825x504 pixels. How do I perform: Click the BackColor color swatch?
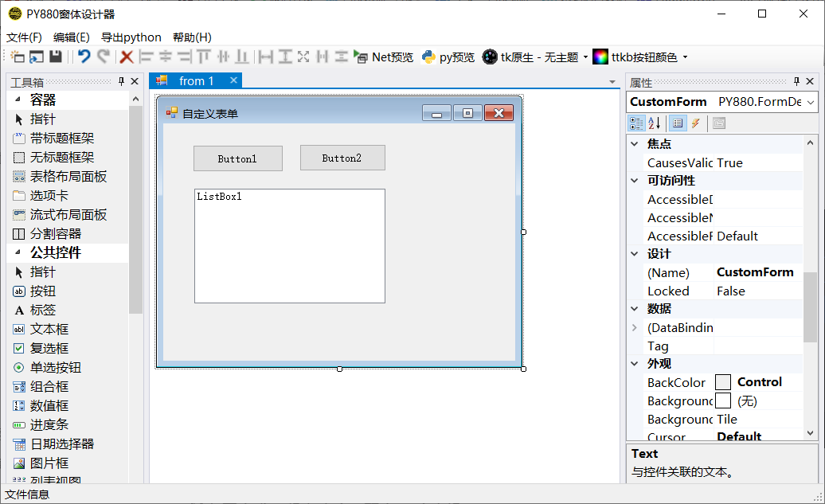tap(722, 382)
